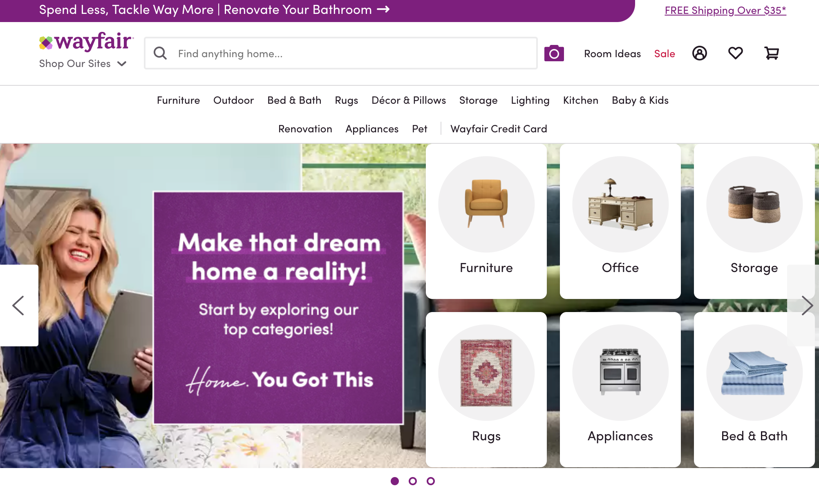Select the first carousel dot indicator
The width and height of the screenshot is (819, 504).
tap(394, 481)
